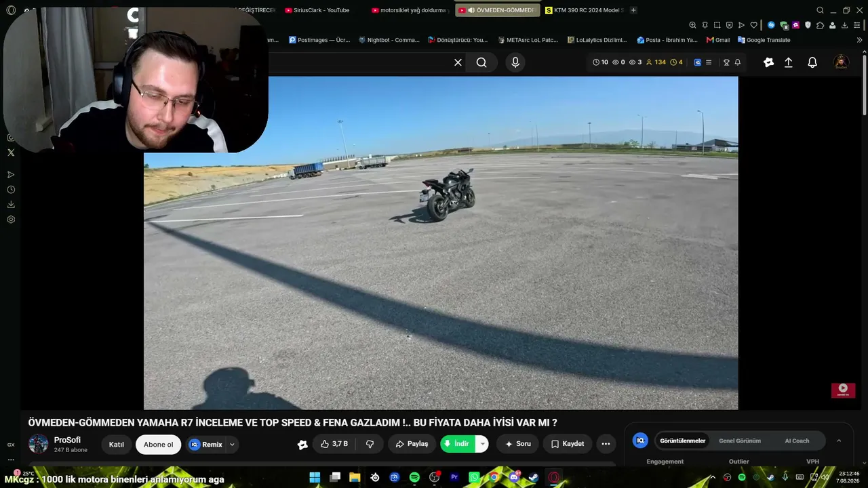Open the LoLalytics bookmark
868x488 pixels.
pyautogui.click(x=597, y=40)
